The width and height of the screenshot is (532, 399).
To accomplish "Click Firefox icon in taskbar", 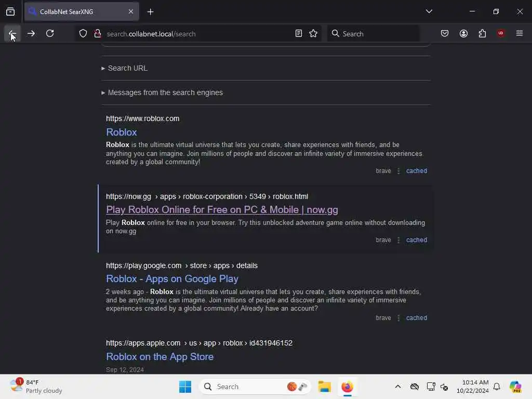I will pos(347,387).
